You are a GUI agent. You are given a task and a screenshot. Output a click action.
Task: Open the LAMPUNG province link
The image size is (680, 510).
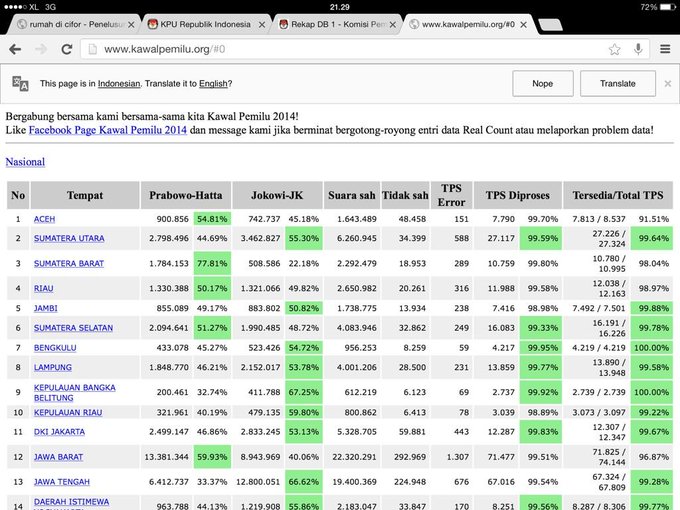(x=53, y=367)
